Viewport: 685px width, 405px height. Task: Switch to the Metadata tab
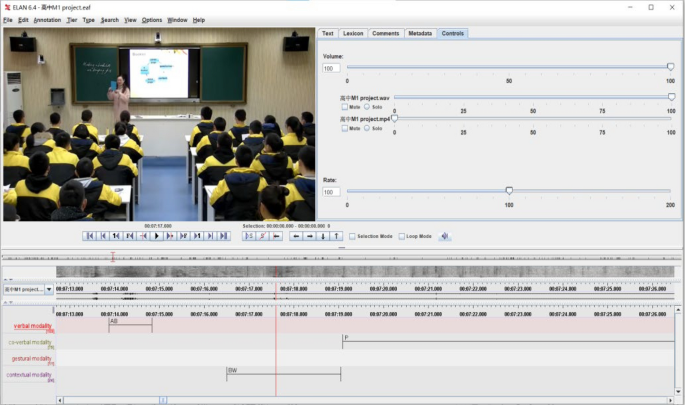(x=420, y=33)
